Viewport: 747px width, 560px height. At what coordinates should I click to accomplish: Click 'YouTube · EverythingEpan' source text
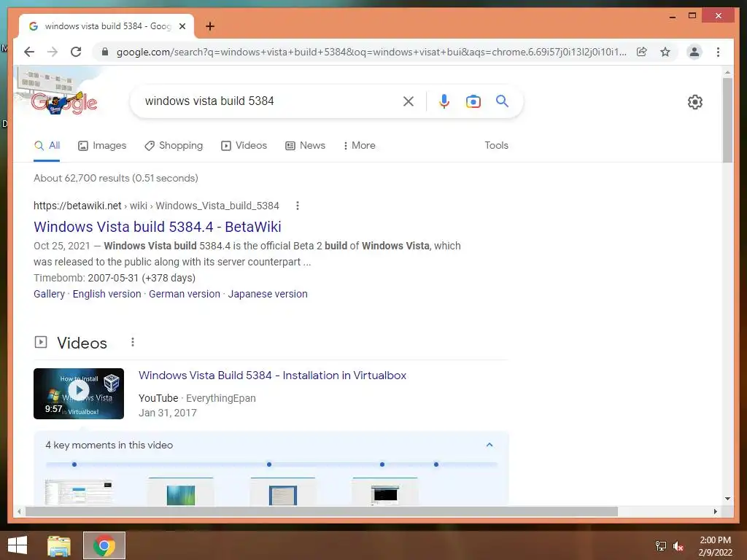(197, 398)
